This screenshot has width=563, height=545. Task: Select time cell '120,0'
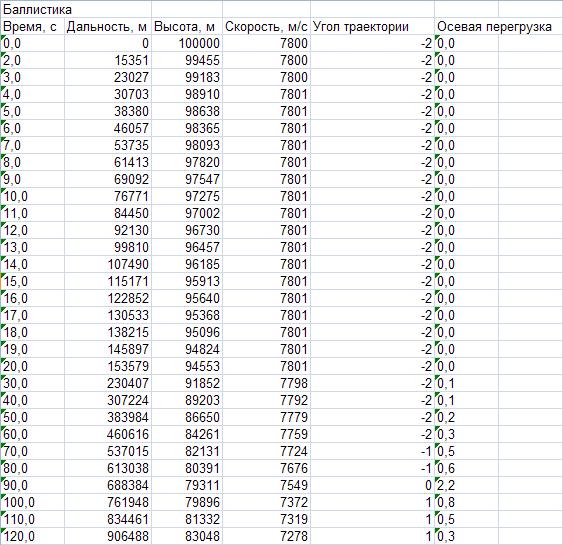(x=33, y=536)
